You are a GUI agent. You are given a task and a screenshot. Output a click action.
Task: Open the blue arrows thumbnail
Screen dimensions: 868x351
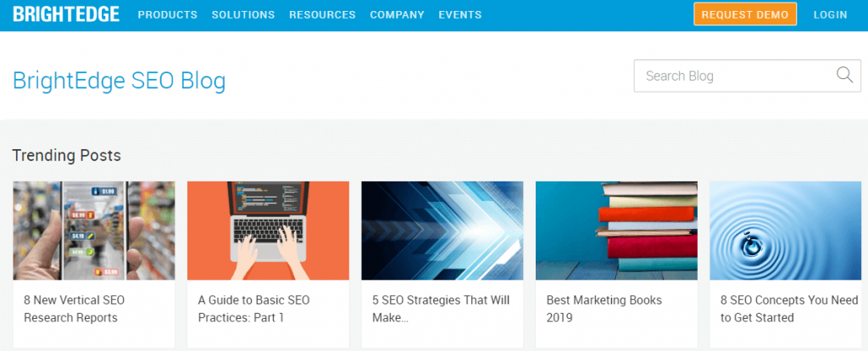coord(442,231)
